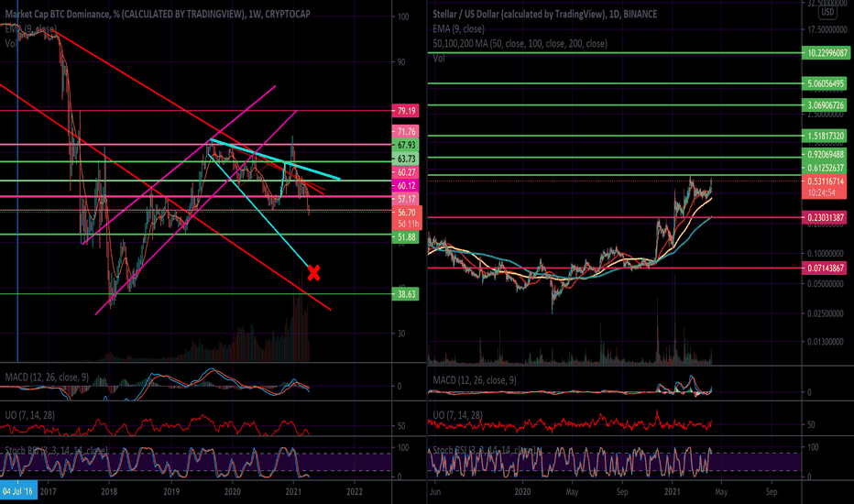Image resolution: width=854 pixels, height=504 pixels.
Task: Select the 0.61252637 price label
Action: 826,169
